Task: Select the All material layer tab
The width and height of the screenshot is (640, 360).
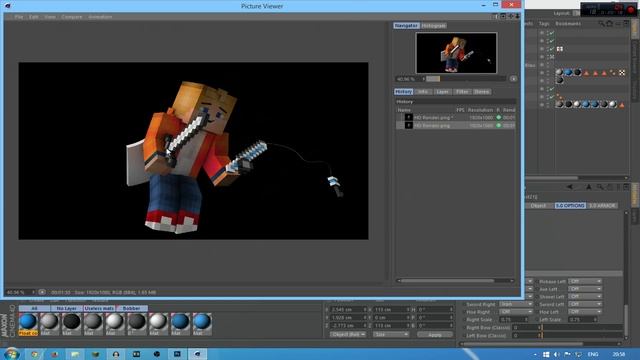Action: (x=34, y=308)
